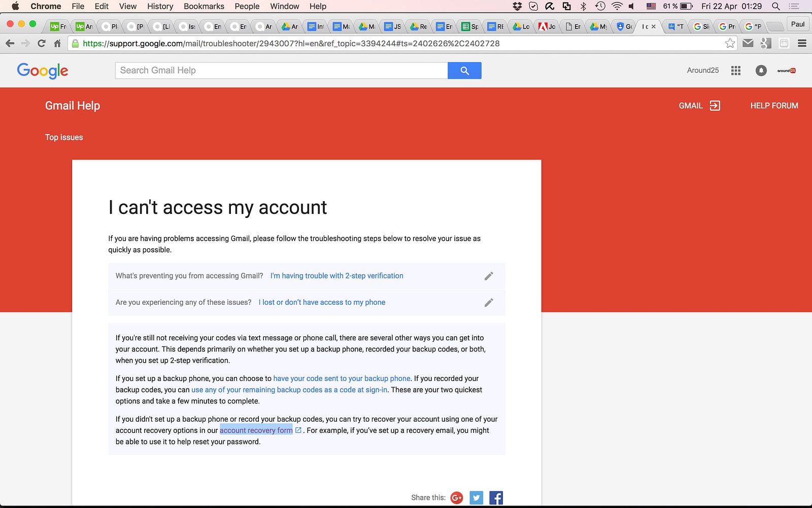Click the Around25 account name text
Viewport: 812px width, 508px height.
pyautogui.click(x=703, y=71)
